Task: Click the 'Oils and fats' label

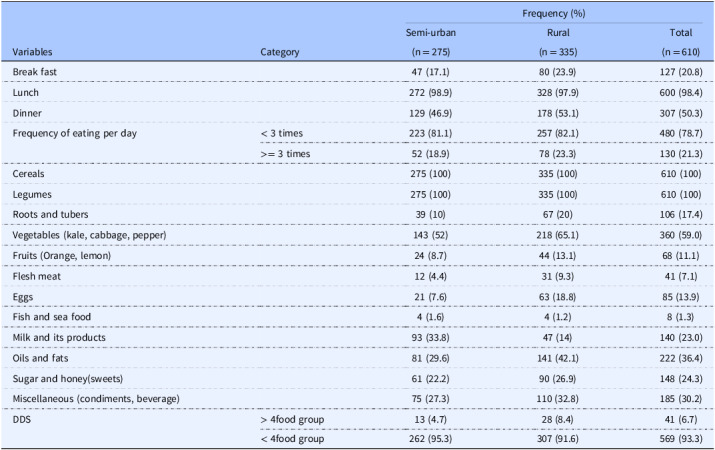Action: click(40, 358)
